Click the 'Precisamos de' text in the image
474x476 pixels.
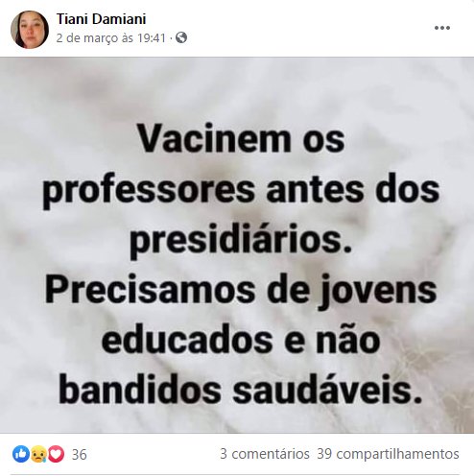[178, 291]
